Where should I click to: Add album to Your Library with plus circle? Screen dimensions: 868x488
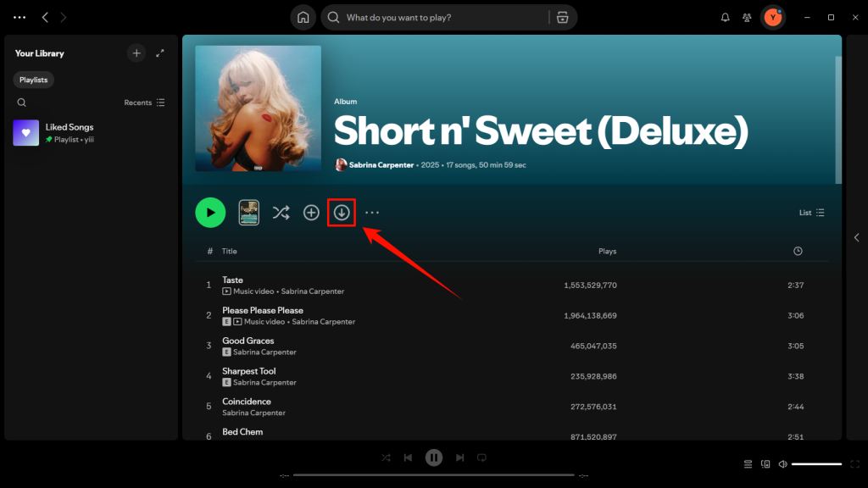(x=311, y=213)
